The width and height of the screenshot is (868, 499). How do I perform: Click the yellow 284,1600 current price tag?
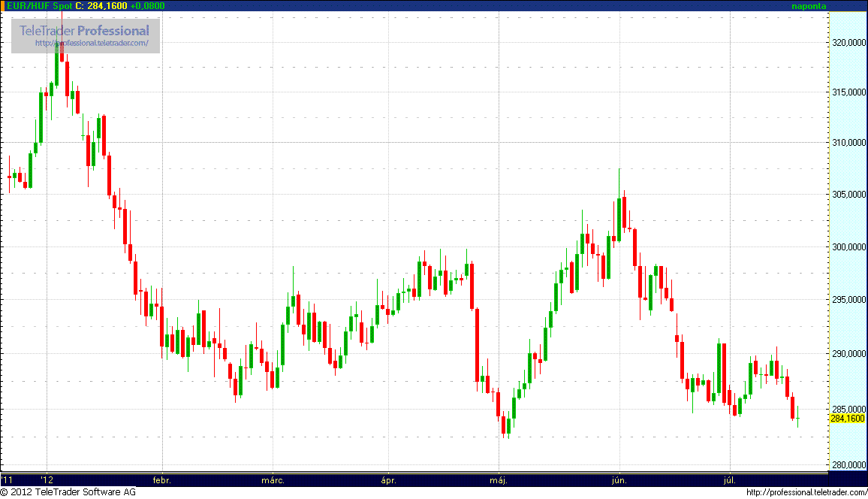pyautogui.click(x=847, y=419)
